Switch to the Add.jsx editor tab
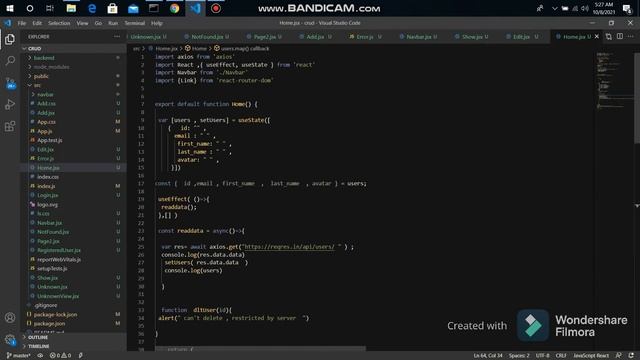This screenshot has height=360, width=640. point(315,37)
